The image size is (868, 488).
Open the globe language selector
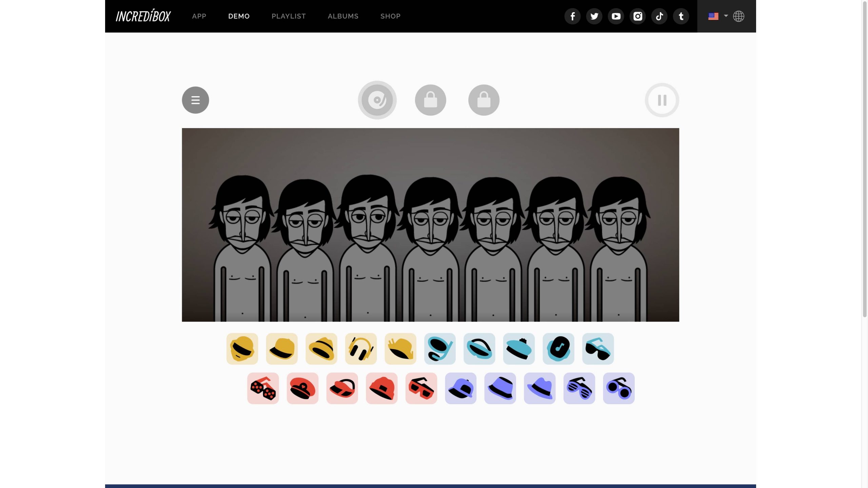coord(738,16)
